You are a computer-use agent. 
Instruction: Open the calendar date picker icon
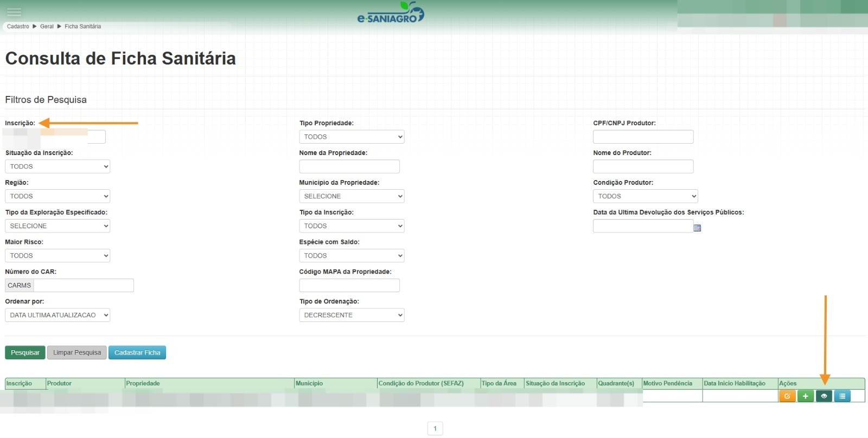pyautogui.click(x=697, y=228)
